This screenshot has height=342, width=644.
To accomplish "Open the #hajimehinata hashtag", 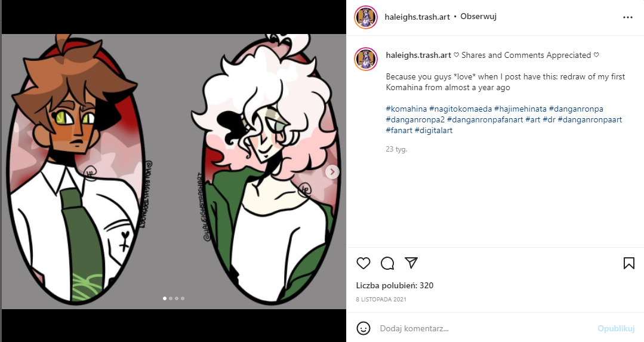I will click(x=520, y=109).
